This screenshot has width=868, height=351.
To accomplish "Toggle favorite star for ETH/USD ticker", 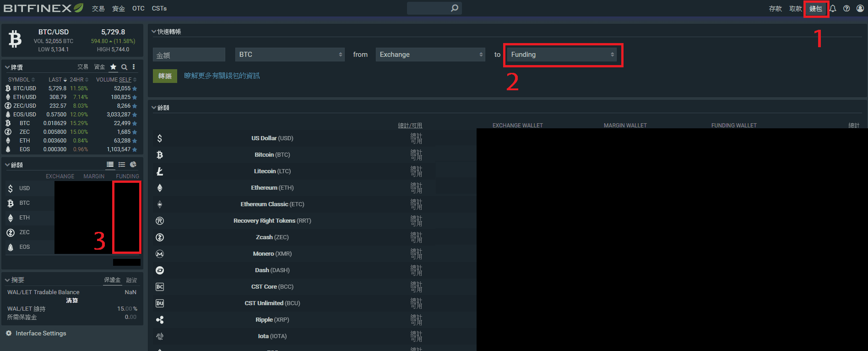I will [135, 98].
